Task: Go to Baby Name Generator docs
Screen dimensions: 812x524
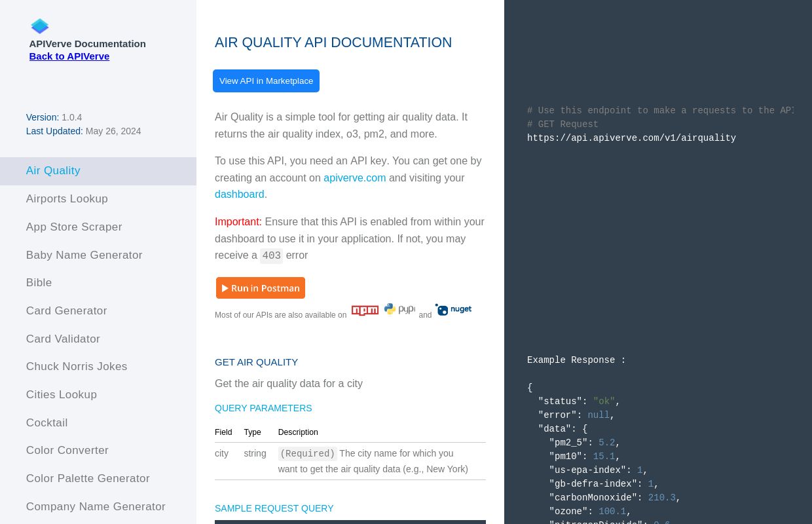Action: tap(98, 255)
